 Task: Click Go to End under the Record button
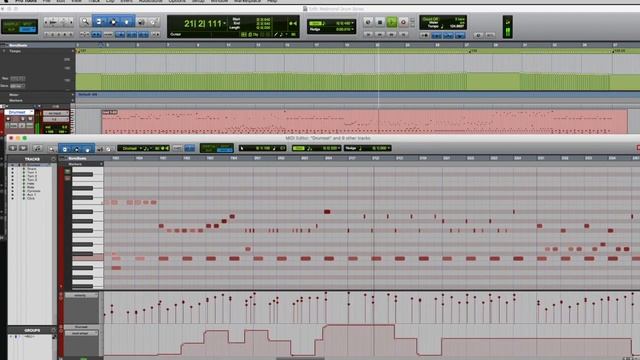(x=404, y=35)
